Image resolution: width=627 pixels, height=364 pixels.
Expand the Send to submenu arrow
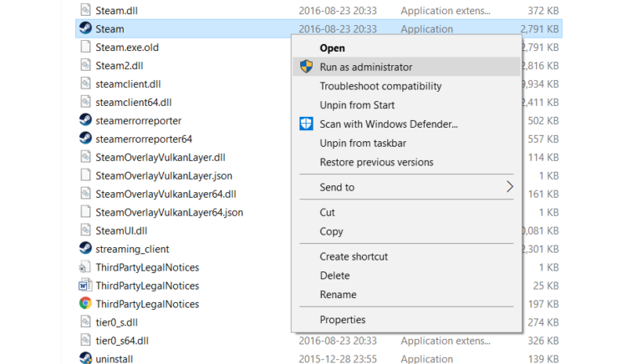(510, 187)
